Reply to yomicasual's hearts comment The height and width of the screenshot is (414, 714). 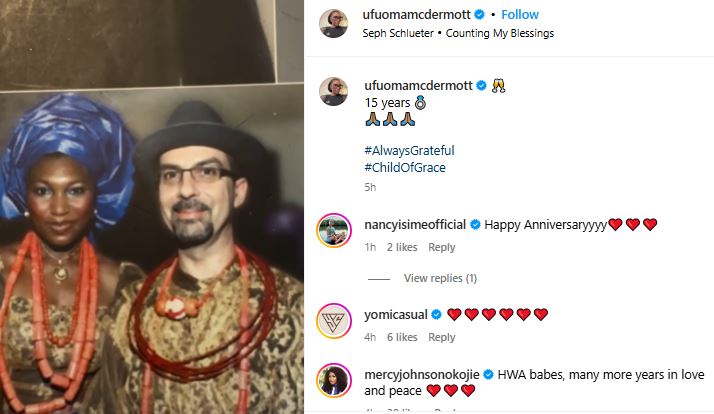pos(441,337)
